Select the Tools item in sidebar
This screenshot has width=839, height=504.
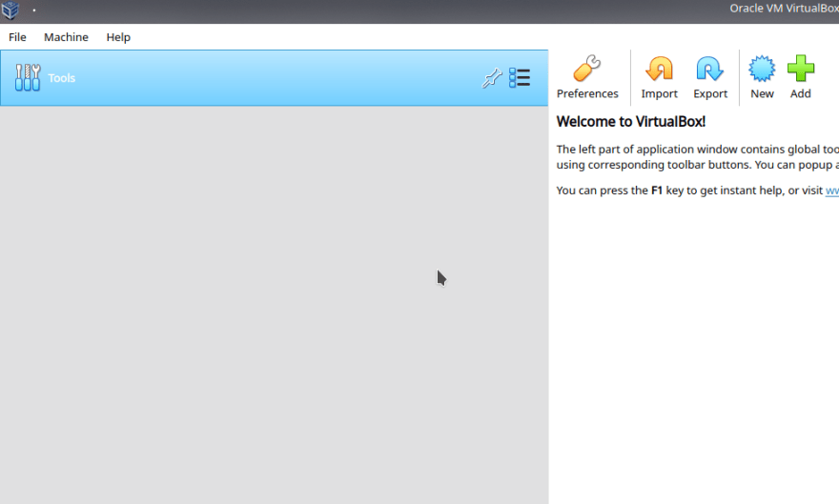274,78
